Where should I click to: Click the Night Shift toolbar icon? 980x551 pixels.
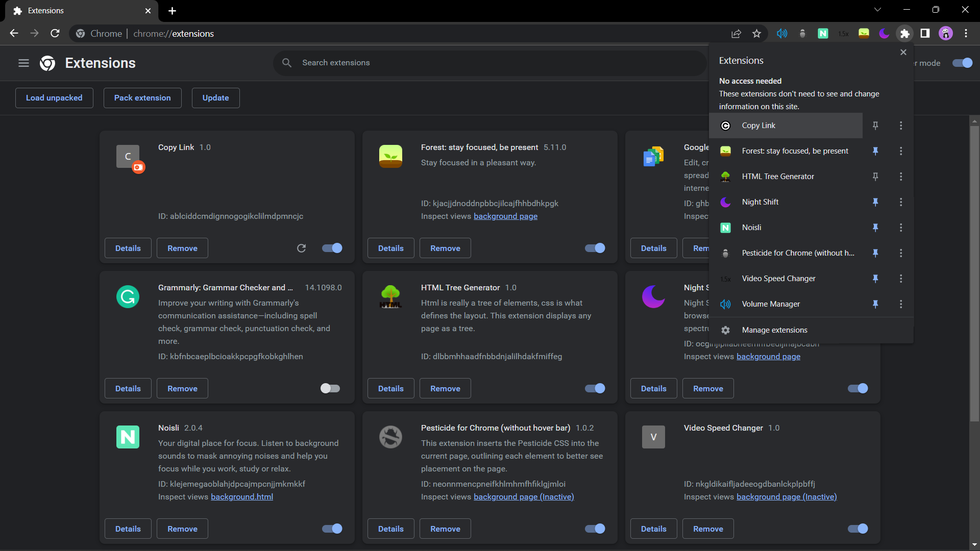884,34
